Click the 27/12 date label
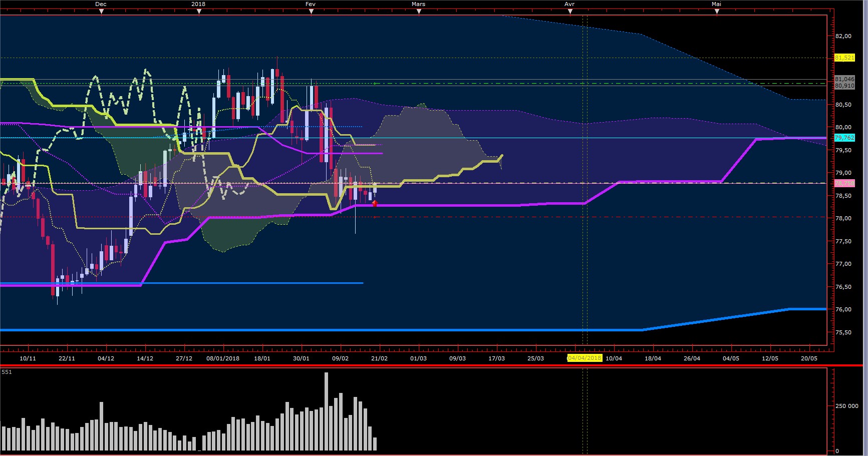Screen dimensions: 868x456 pyautogui.click(x=184, y=358)
